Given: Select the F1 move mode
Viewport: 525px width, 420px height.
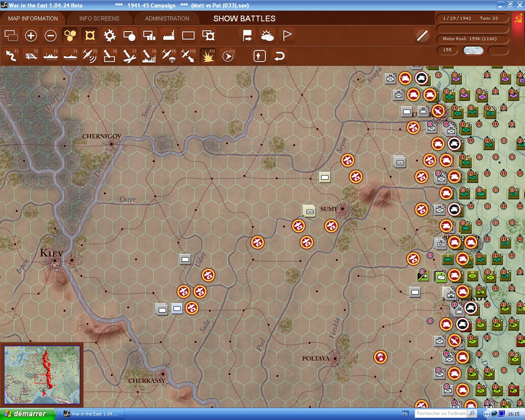Looking at the screenshot, I should point(11,56).
